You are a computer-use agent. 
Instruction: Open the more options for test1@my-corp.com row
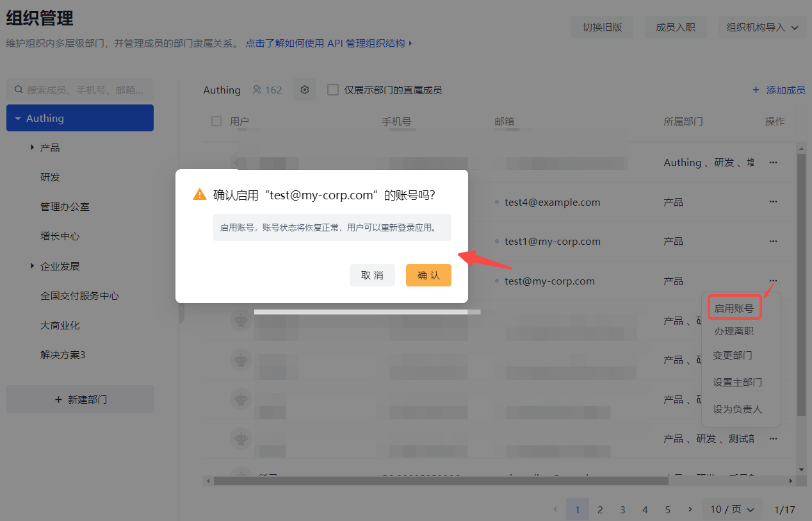[773, 242]
